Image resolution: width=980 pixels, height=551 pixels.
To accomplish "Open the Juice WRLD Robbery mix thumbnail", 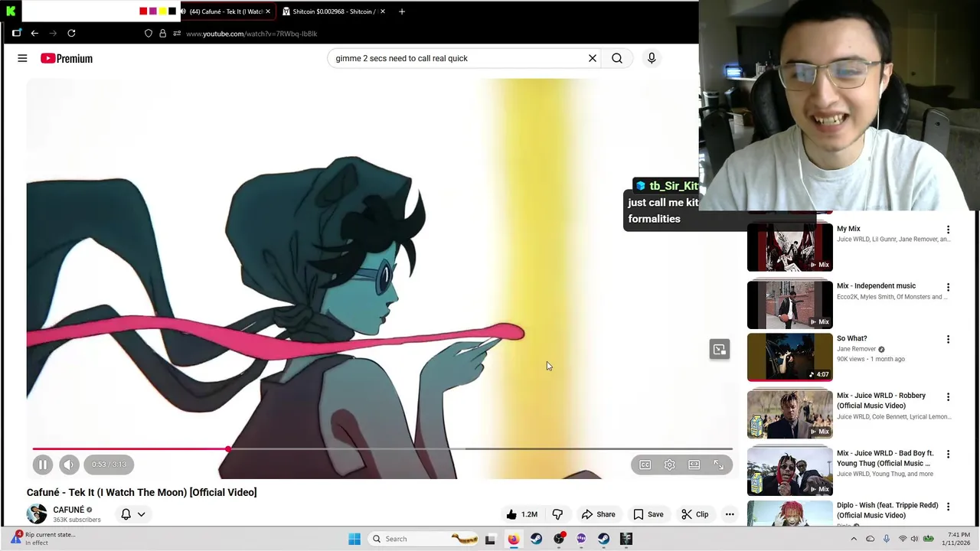I will [x=789, y=414].
